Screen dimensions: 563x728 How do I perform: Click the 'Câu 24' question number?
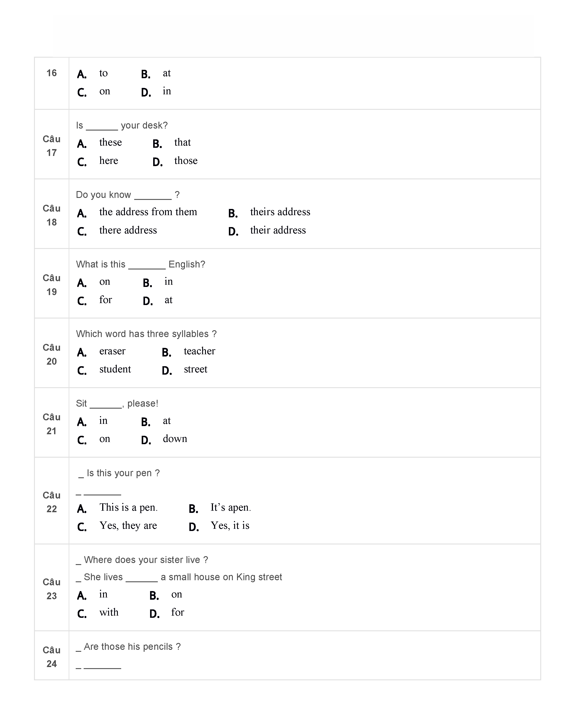pyautogui.click(x=52, y=657)
